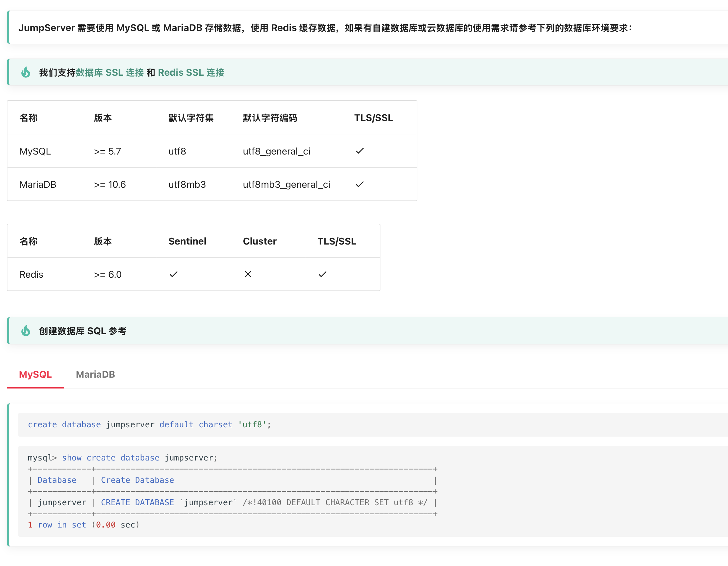Click the 'utf8_general_ci' collation cell
The width and height of the screenshot is (728, 566).
pyautogui.click(x=276, y=151)
